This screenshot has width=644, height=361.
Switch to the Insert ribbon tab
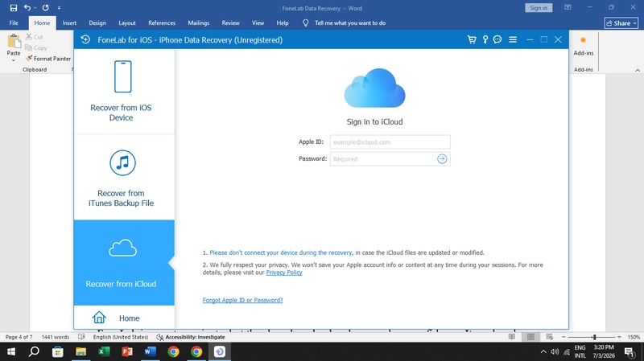point(69,23)
